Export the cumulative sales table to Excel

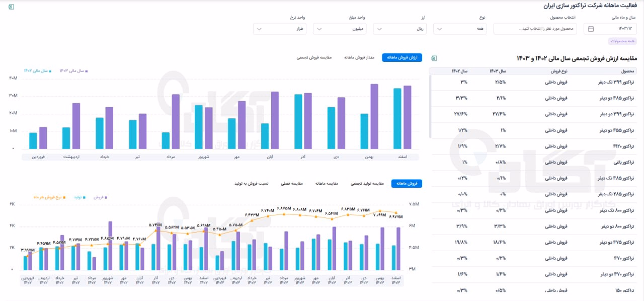pos(434,58)
